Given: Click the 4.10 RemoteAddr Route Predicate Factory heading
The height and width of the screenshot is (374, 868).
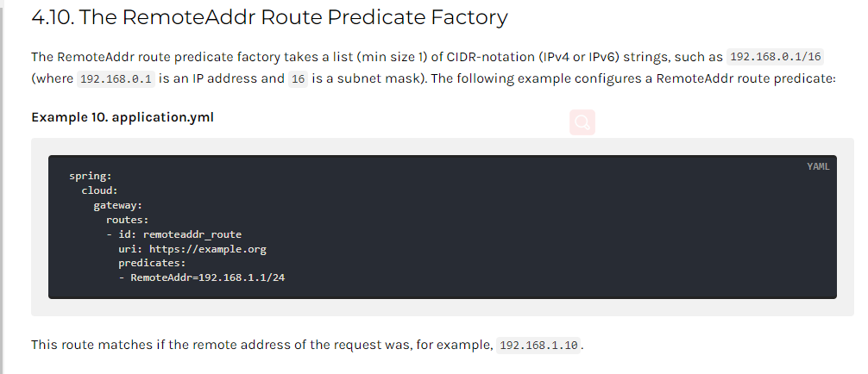Looking at the screenshot, I should pyautogui.click(x=269, y=17).
